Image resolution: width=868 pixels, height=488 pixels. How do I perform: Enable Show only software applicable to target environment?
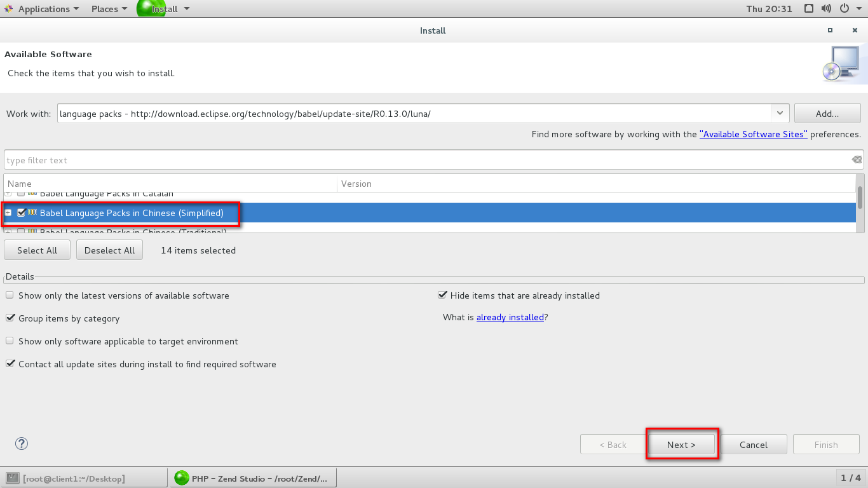10,341
